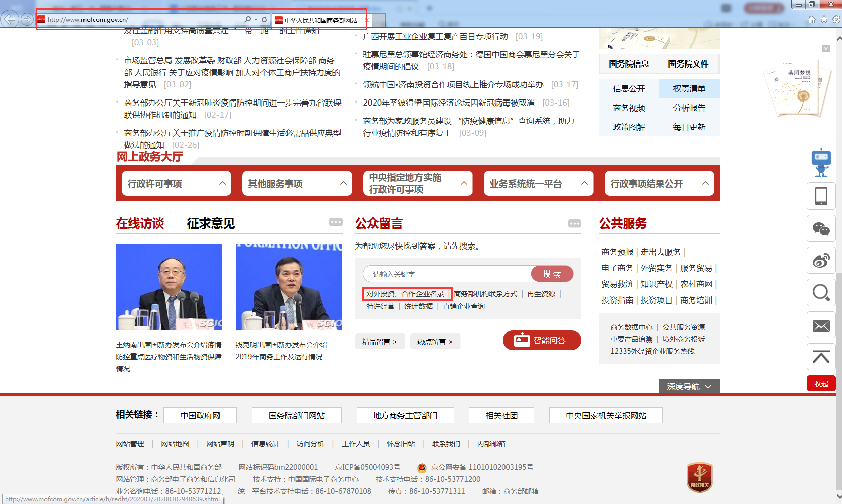
Task: Open the mobile version phone icon
Action: [821, 196]
